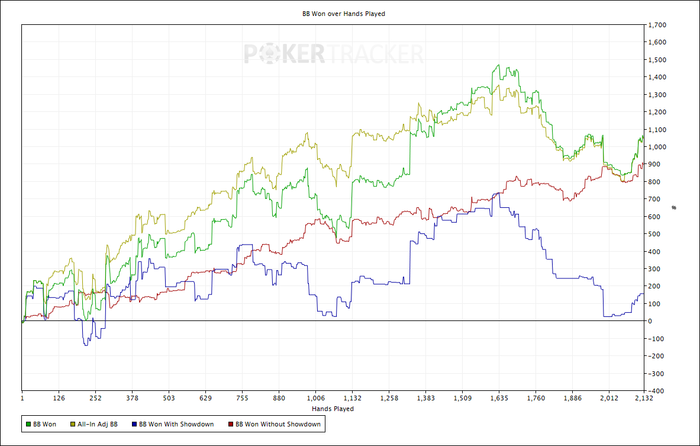Click the x-axis tick label 1,383

(426, 398)
